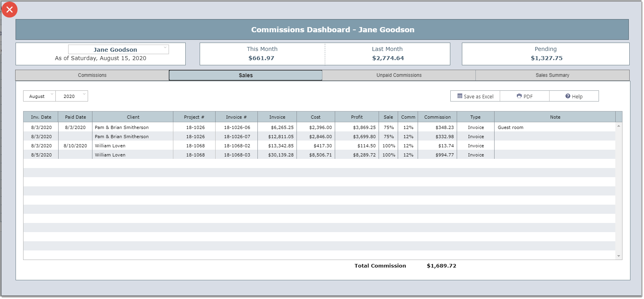
Task: Click the Pending $1,327.75 figure
Action: [x=546, y=58]
